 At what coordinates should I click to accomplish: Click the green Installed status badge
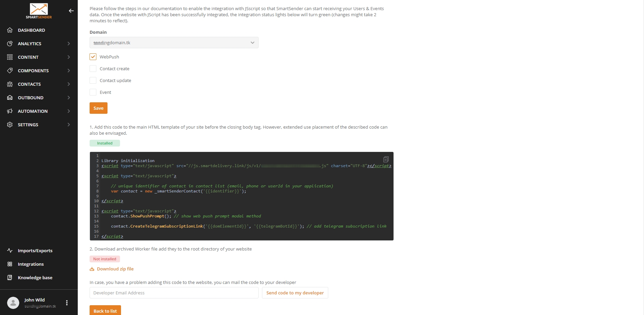pos(105,143)
